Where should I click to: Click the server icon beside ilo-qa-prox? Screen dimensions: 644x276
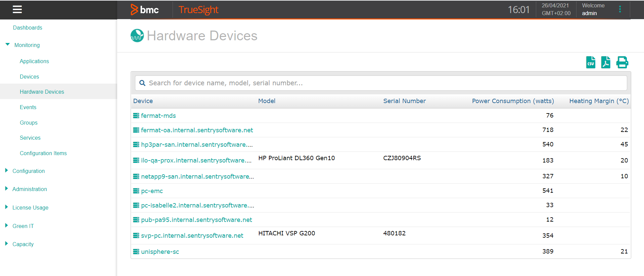pyautogui.click(x=136, y=160)
